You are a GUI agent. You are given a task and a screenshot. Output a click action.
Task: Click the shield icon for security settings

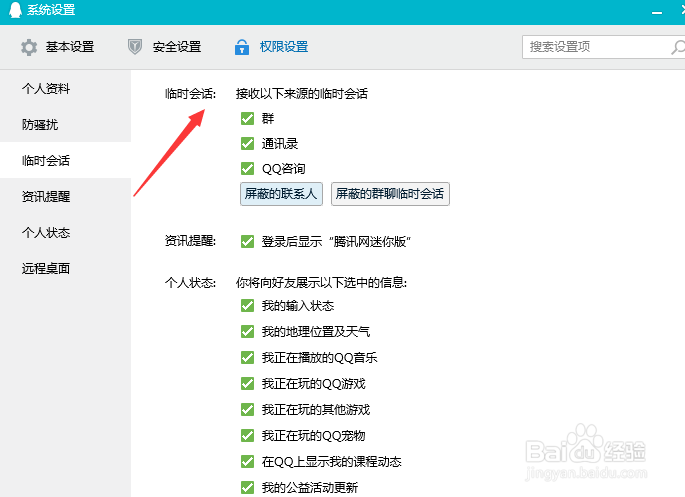click(x=135, y=47)
